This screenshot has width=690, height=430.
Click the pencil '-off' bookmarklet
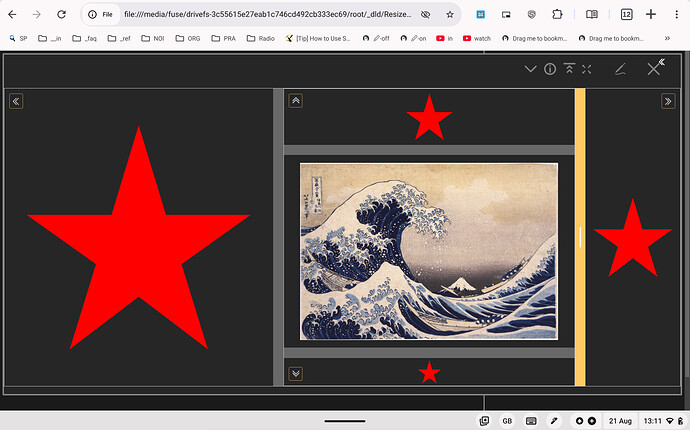pos(376,38)
